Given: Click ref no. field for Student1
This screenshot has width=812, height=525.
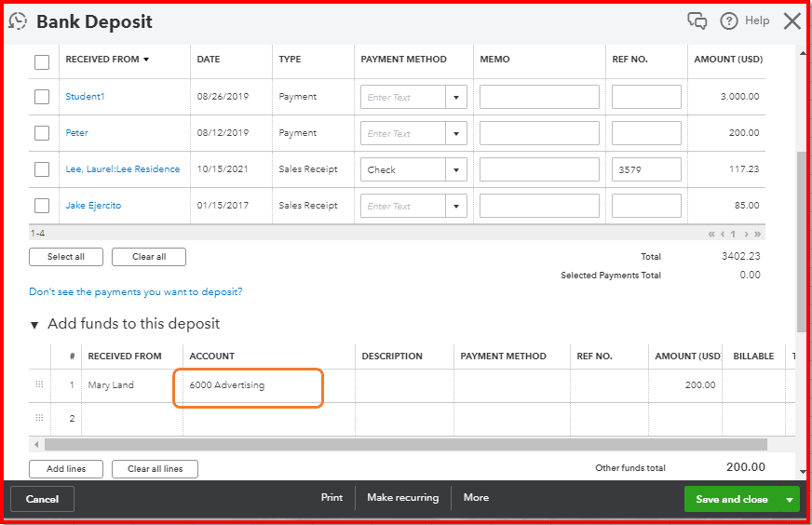Looking at the screenshot, I should [x=646, y=97].
